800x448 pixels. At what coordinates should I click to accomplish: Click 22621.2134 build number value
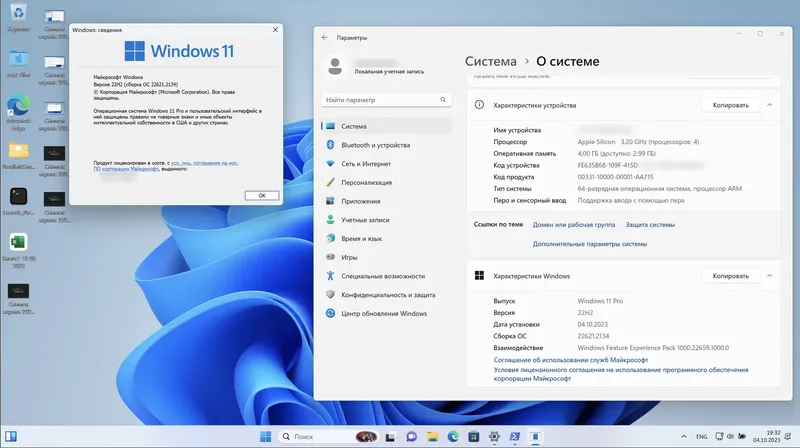pos(593,336)
